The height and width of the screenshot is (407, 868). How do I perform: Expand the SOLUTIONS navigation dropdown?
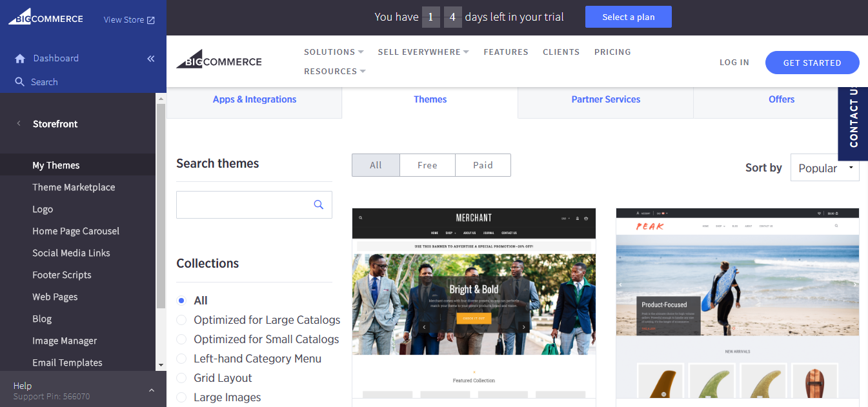click(x=333, y=52)
